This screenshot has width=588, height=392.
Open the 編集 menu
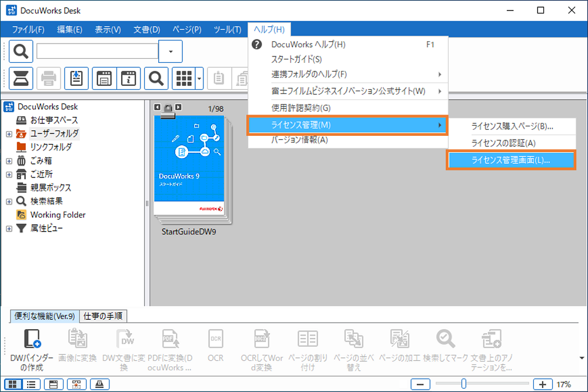[x=69, y=29]
